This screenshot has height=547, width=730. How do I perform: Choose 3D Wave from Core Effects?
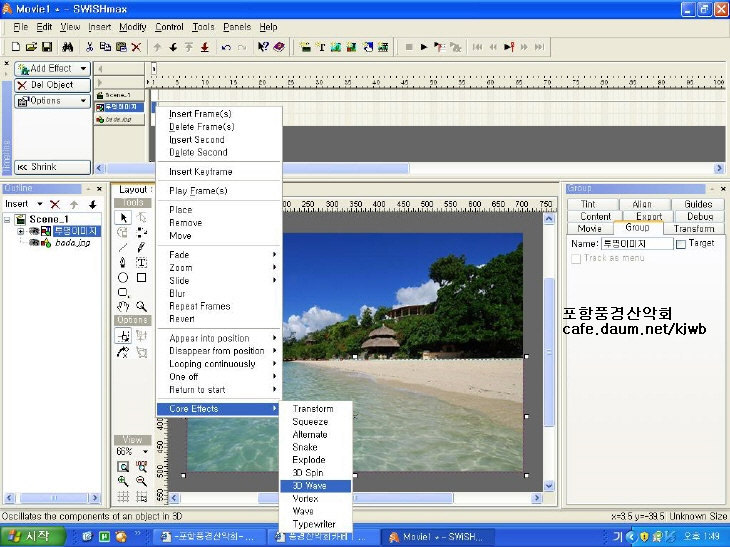pyautogui.click(x=316, y=486)
